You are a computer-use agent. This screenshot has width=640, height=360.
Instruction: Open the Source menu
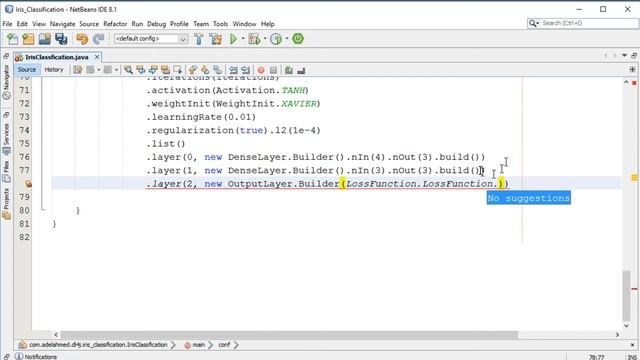[89, 24]
